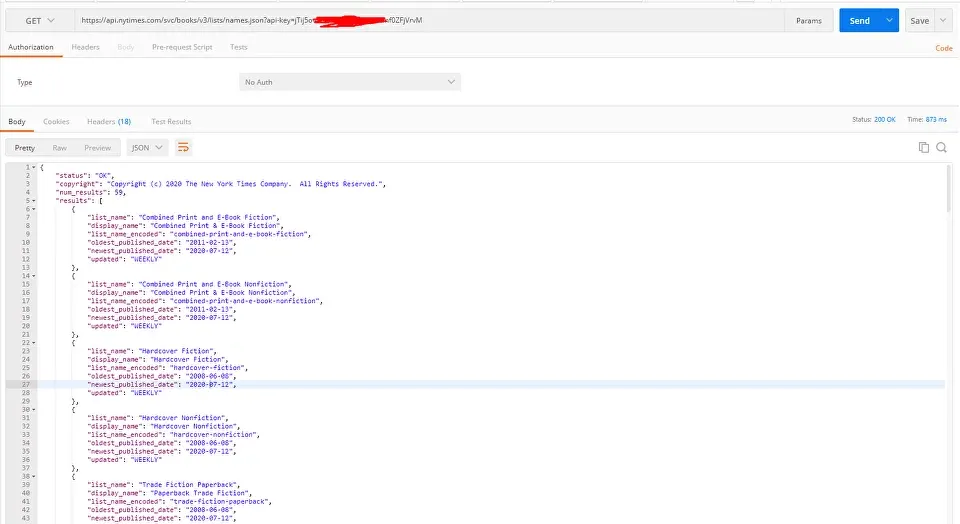Click the copyright string on line 3
This screenshot has width=960, height=524.
244,184
